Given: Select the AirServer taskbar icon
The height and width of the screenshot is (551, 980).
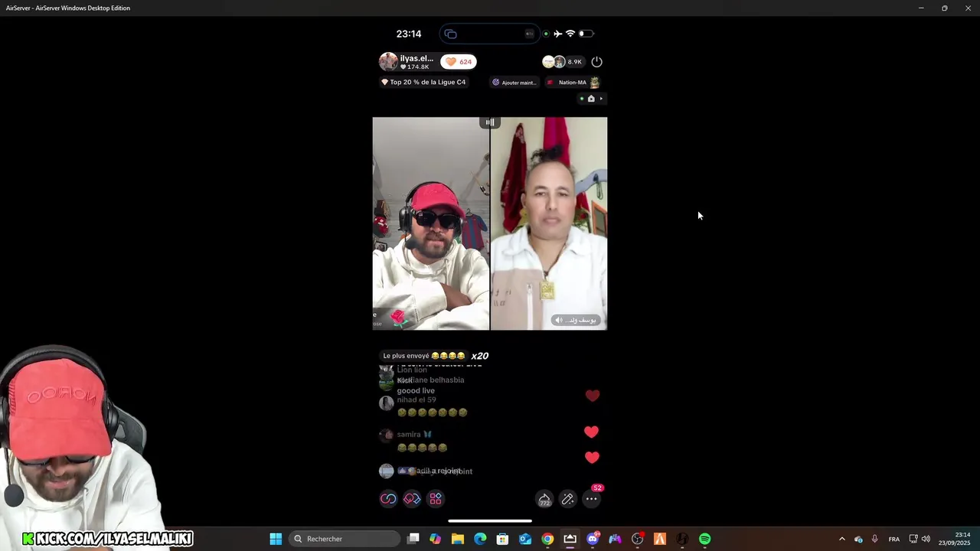Looking at the screenshot, I should coord(570,539).
